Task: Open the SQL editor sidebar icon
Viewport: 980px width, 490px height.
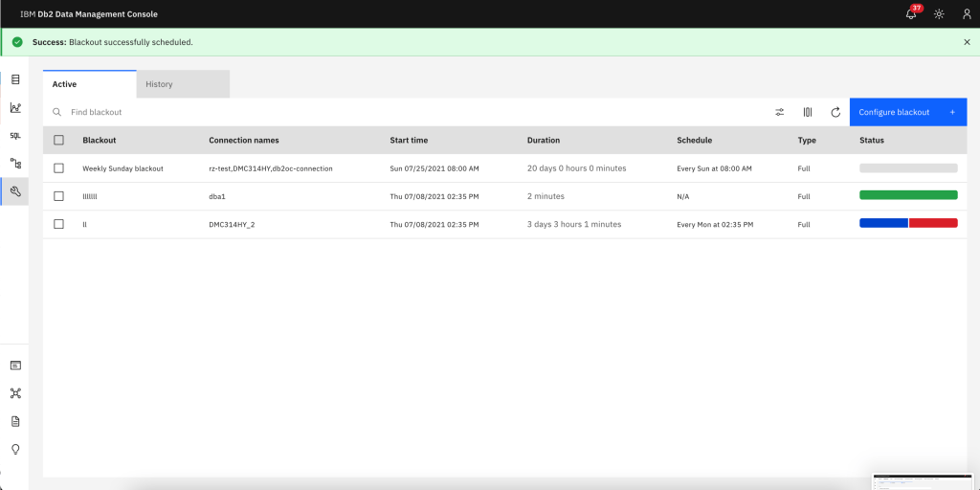Action: pos(15,135)
